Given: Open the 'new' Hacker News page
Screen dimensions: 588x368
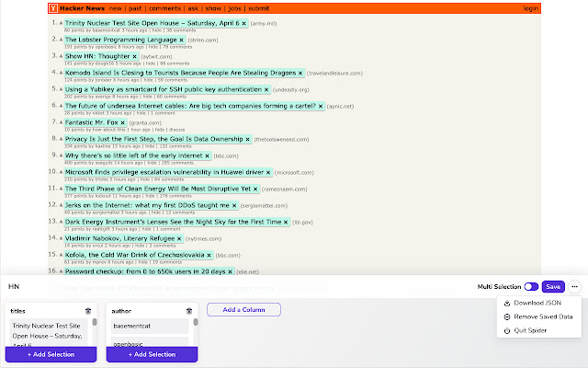Looking at the screenshot, I should click(115, 8).
